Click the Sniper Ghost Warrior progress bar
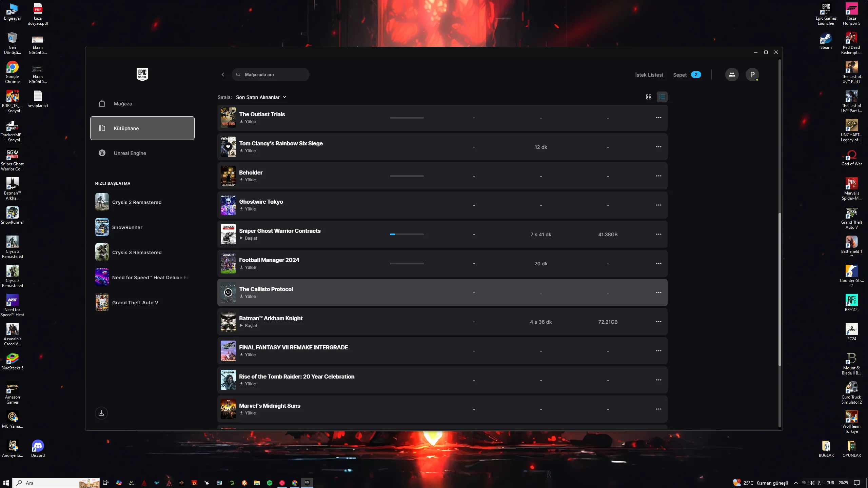The image size is (868, 488). pos(407,234)
